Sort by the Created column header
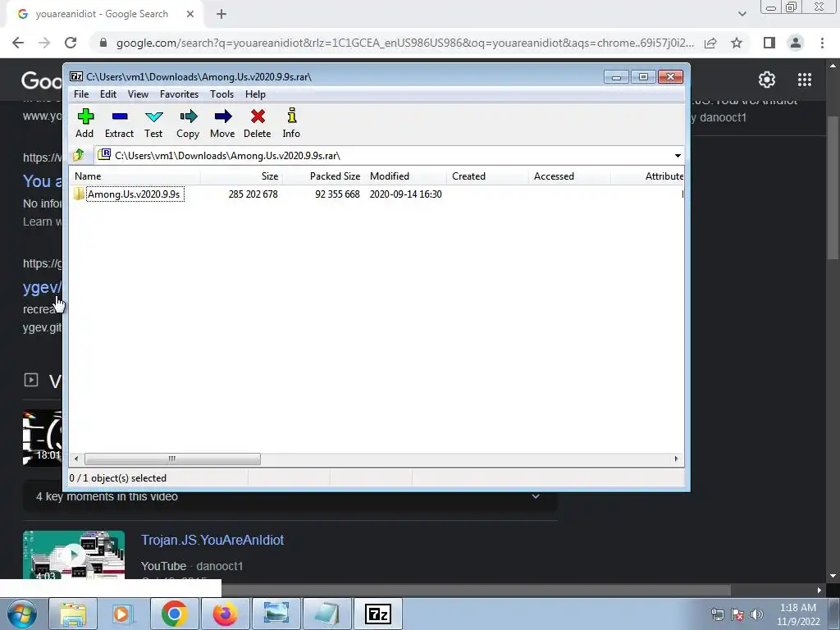Image resolution: width=840 pixels, height=630 pixels. click(487, 176)
